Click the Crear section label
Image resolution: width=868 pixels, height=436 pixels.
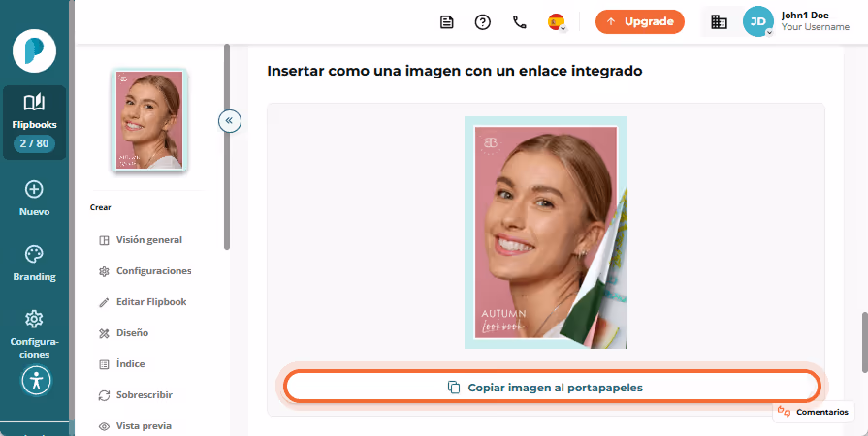[x=101, y=207]
